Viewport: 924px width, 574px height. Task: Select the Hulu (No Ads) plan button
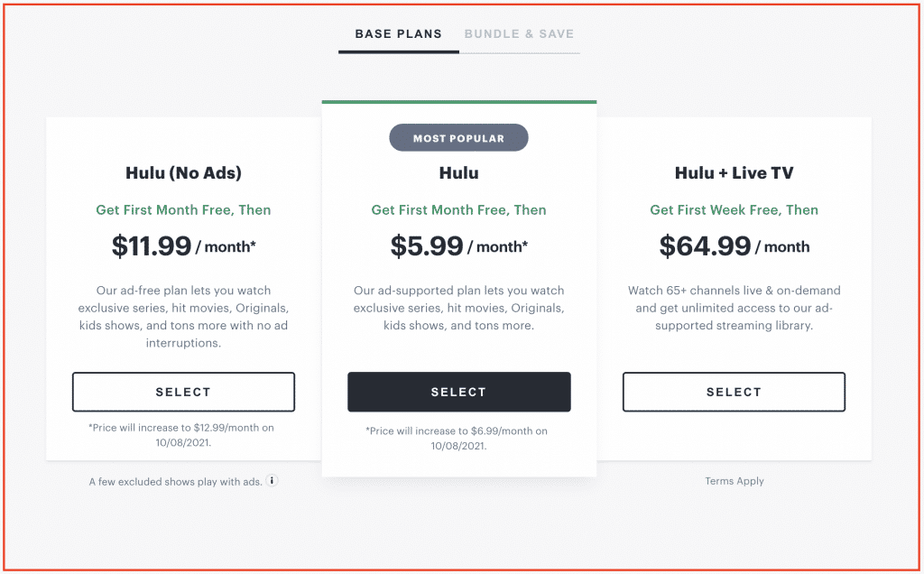183,392
